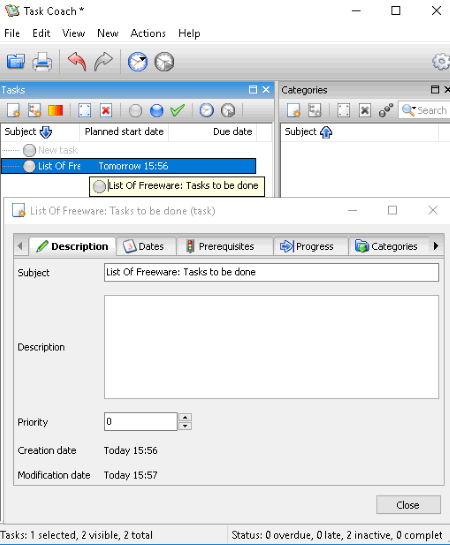This screenshot has width=450, height=545.
Task: Create a new category in Categories toolbar
Action: click(294, 111)
